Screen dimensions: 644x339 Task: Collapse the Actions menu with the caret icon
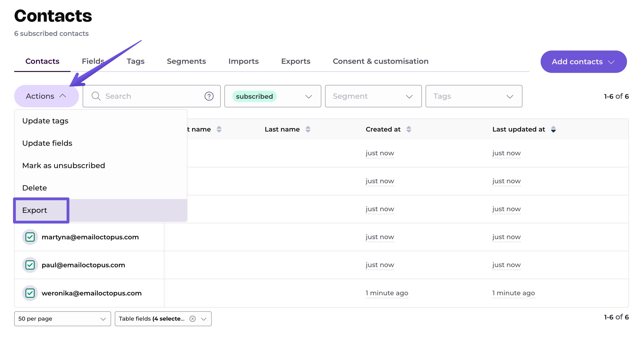pyautogui.click(x=63, y=96)
